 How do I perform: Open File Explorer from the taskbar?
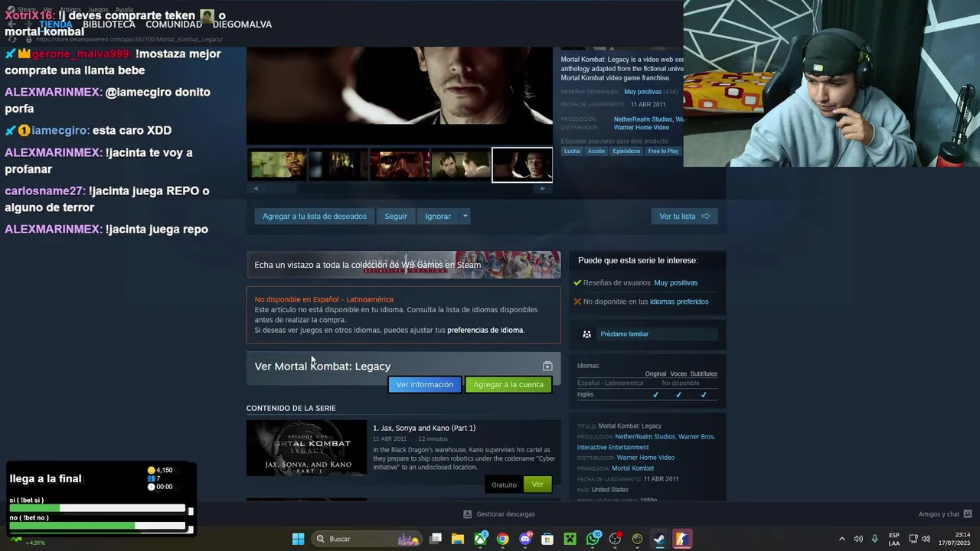(x=458, y=539)
